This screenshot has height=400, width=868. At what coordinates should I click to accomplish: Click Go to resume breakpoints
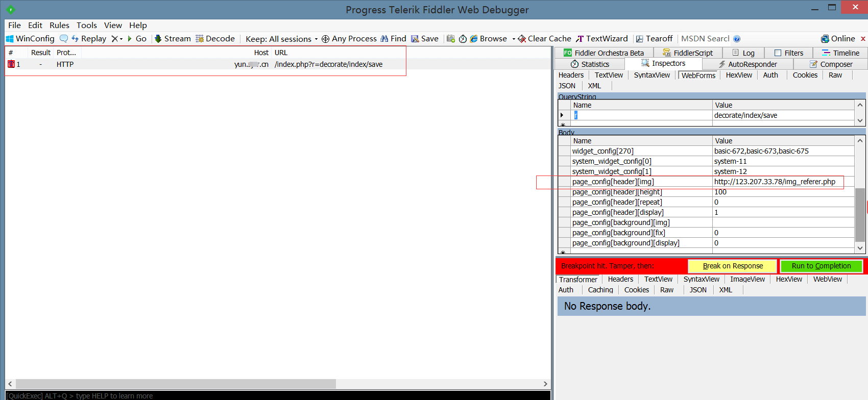[137, 39]
